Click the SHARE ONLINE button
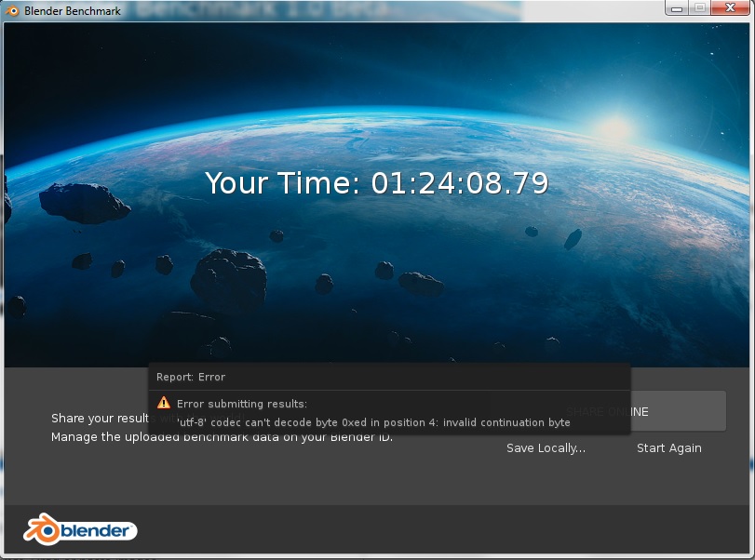755x560 pixels. tap(607, 411)
